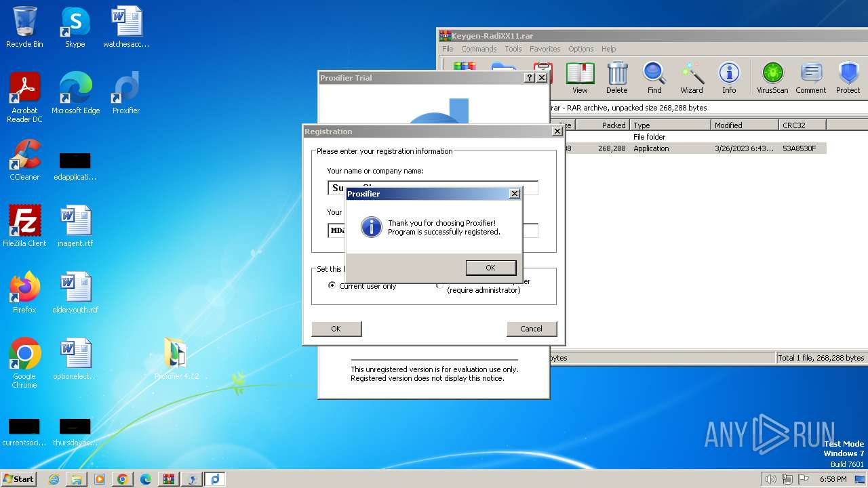The image size is (868, 488).
Task: Select Microsoft Edge desktop shortcut
Action: click(x=75, y=94)
